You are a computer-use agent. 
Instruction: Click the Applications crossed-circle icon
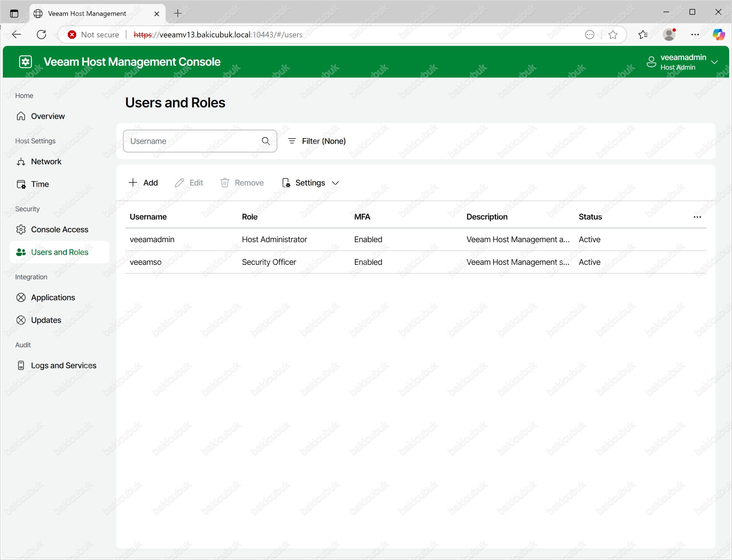click(21, 297)
